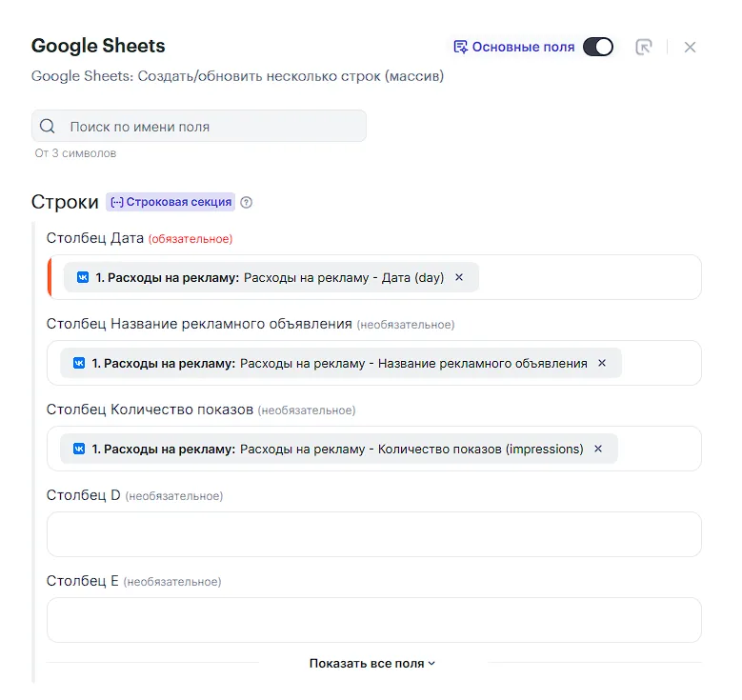Click the expand panel arrow icon
This screenshot has width=742, height=700.
click(x=644, y=47)
